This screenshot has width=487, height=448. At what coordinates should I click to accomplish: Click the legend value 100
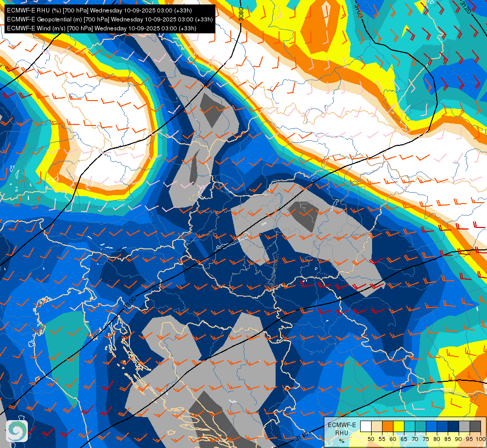click(481, 439)
